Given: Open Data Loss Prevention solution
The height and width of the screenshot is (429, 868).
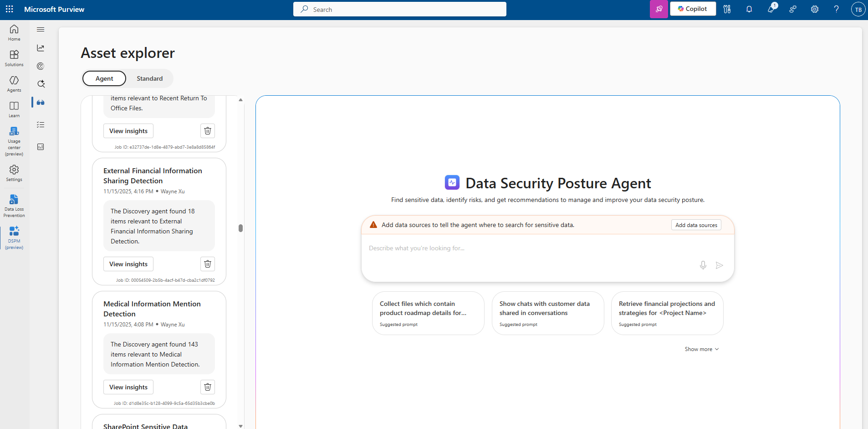Looking at the screenshot, I should [14, 206].
